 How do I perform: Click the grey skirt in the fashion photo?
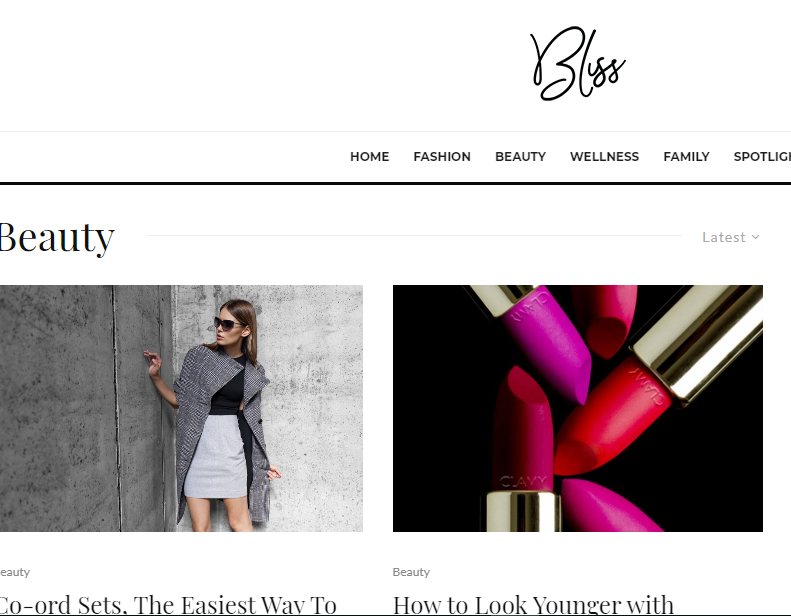(x=217, y=457)
